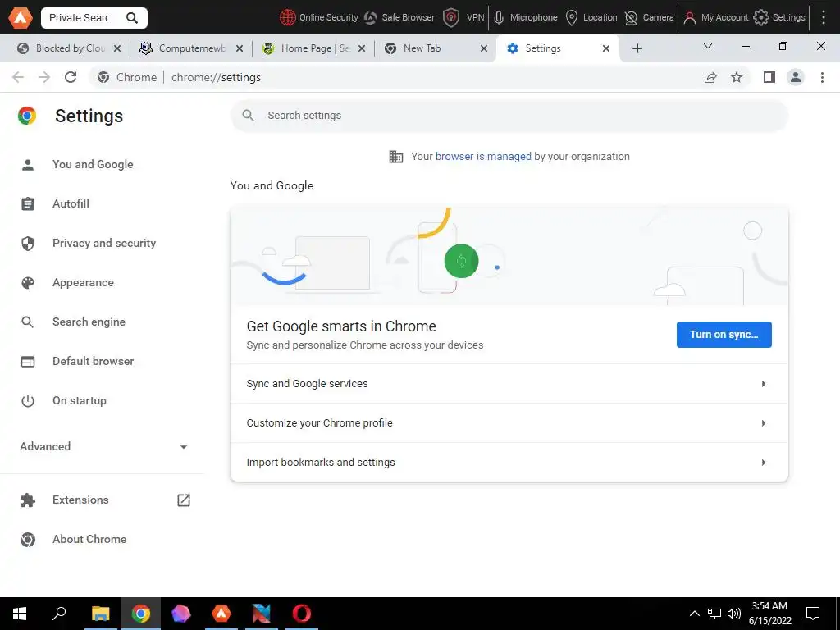Reload the settings page
Image resolution: width=840 pixels, height=630 pixels.
tap(71, 77)
